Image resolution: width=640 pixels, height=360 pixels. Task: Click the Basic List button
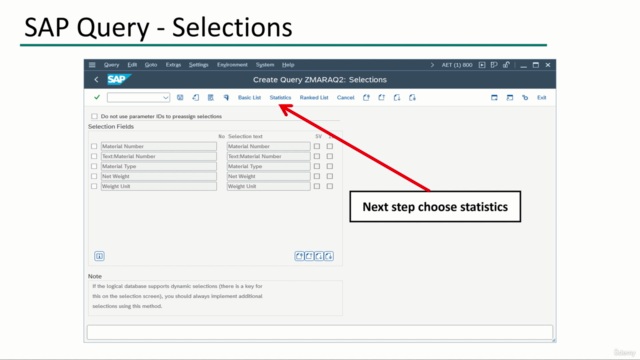(x=249, y=98)
